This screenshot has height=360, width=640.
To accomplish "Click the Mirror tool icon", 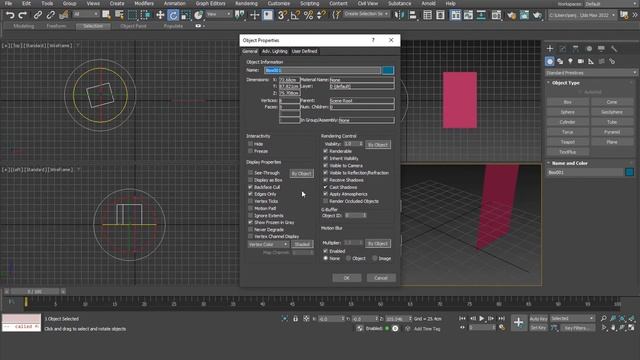I will tap(398, 15).
